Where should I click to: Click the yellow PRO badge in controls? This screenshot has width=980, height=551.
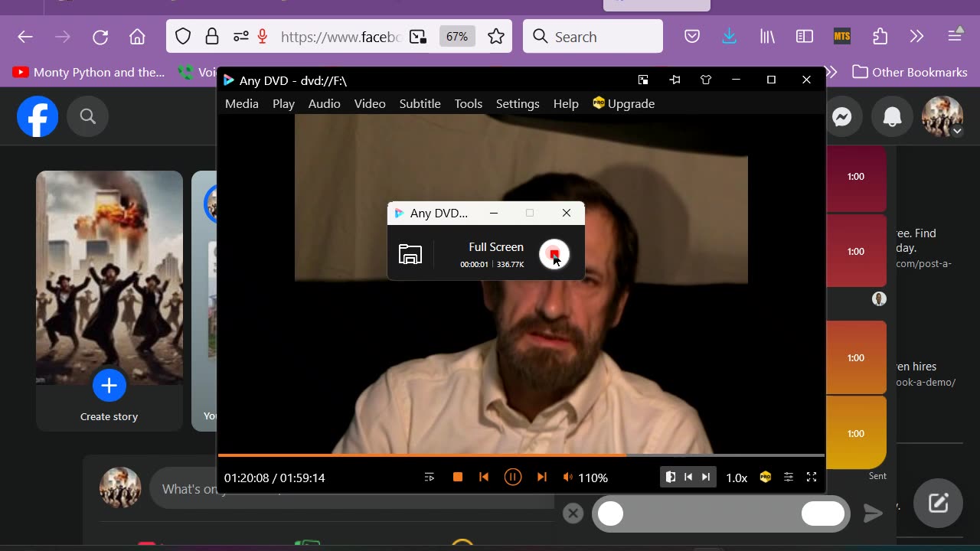pyautogui.click(x=765, y=477)
